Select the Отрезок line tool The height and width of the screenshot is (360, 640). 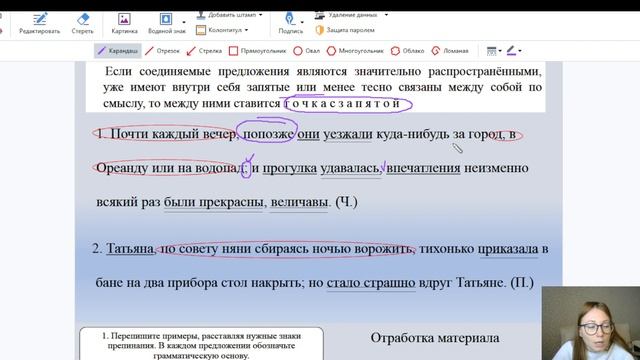click(x=162, y=51)
